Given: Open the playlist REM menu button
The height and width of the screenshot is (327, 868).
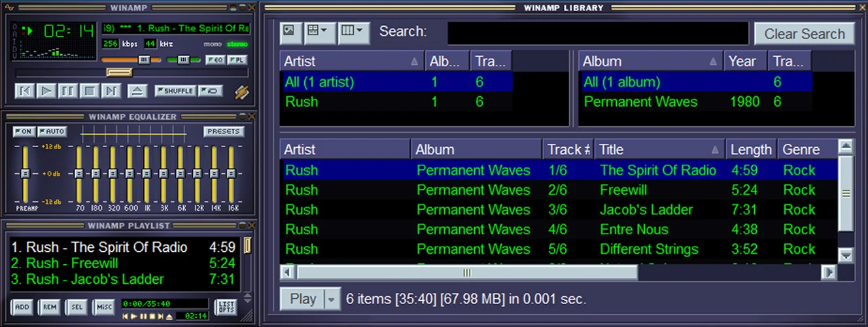Looking at the screenshot, I should tap(50, 307).
